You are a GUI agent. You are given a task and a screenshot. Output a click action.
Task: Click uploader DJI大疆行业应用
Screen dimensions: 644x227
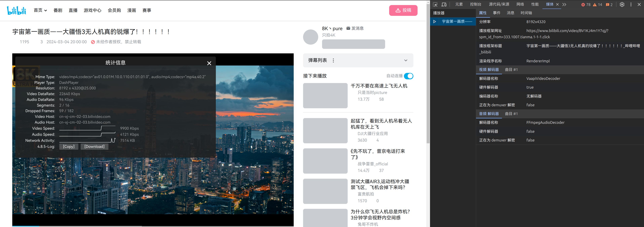coord(373,134)
